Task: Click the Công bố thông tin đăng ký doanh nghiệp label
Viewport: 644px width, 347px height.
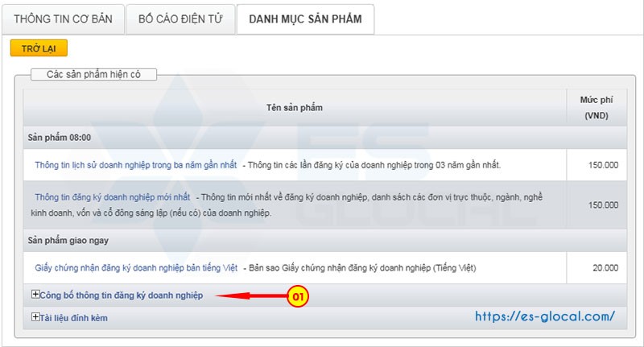Action: pyautogui.click(x=122, y=295)
